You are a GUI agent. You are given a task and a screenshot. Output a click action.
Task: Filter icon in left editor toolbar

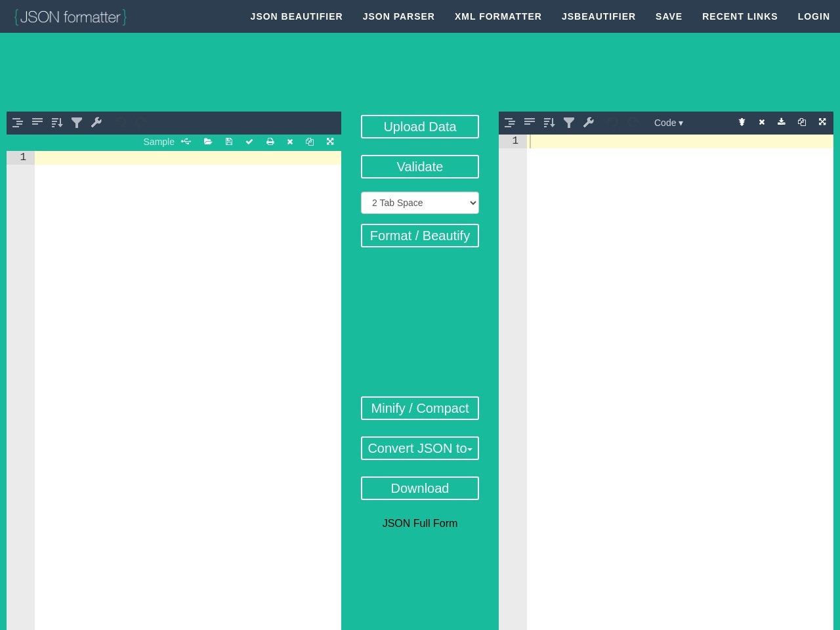(77, 123)
